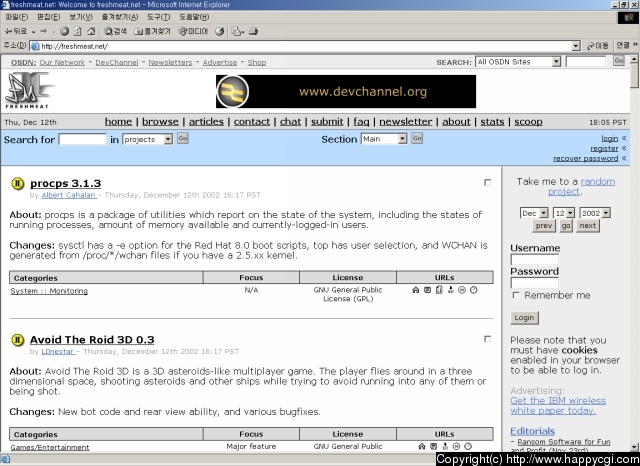
Task: Click the page icon in the address bar
Action: pyautogui.click(x=35, y=46)
